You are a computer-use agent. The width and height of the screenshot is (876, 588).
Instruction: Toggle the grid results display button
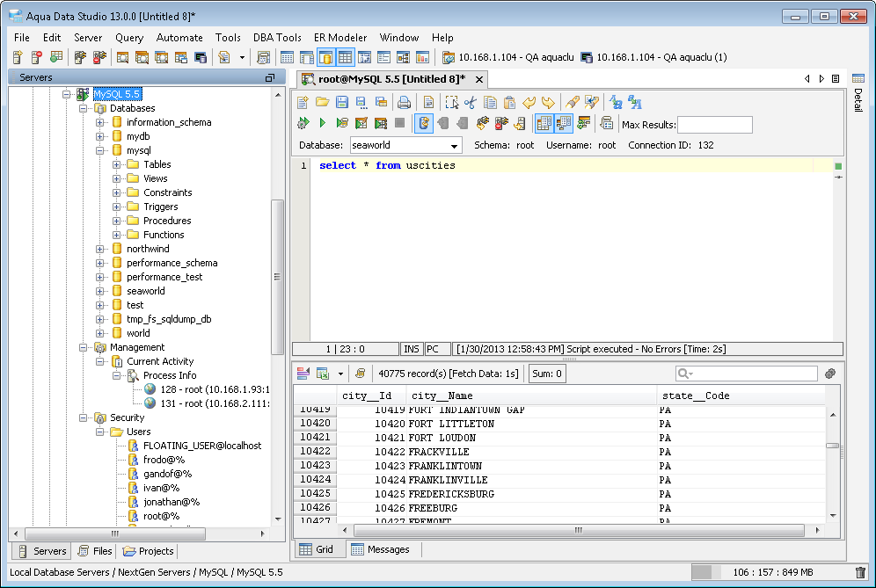click(x=544, y=123)
